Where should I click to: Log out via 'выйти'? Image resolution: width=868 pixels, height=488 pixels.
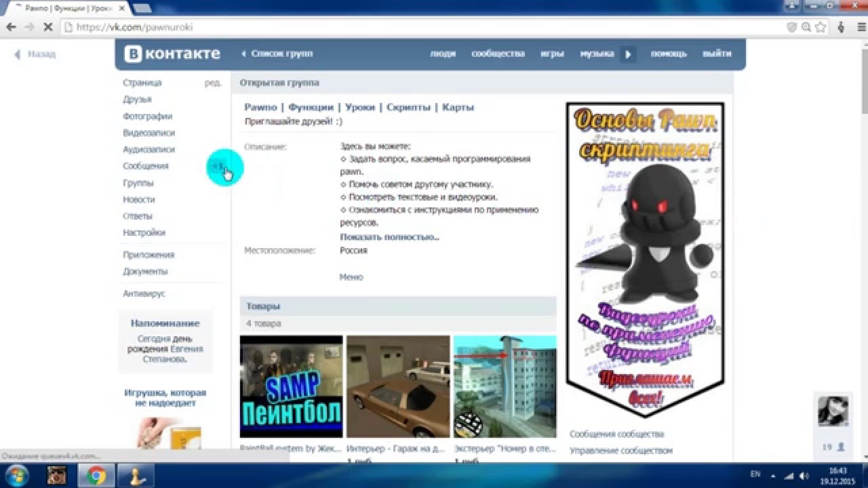coord(717,54)
